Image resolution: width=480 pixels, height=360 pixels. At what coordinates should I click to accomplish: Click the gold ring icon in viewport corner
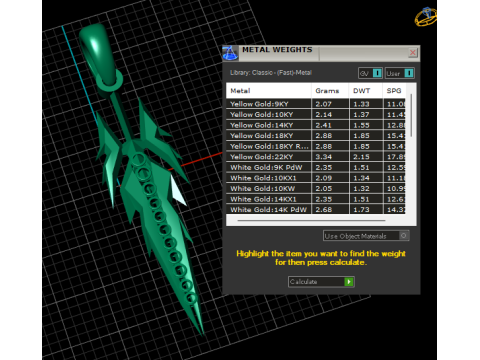pos(426,17)
